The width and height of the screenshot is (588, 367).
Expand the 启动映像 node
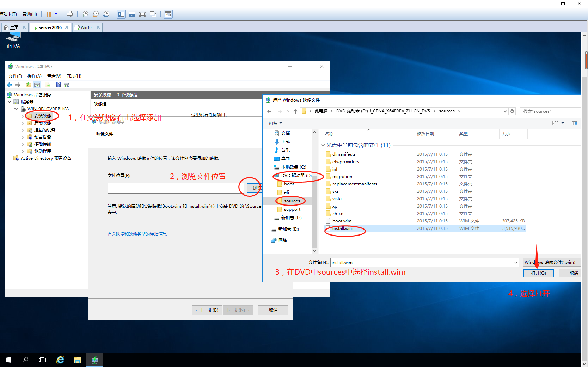tap(23, 123)
